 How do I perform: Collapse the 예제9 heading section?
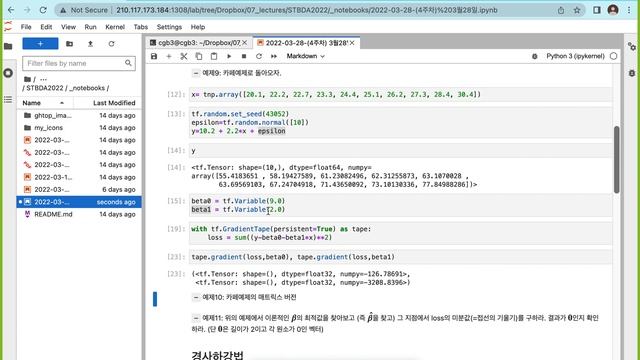(x=196, y=73)
